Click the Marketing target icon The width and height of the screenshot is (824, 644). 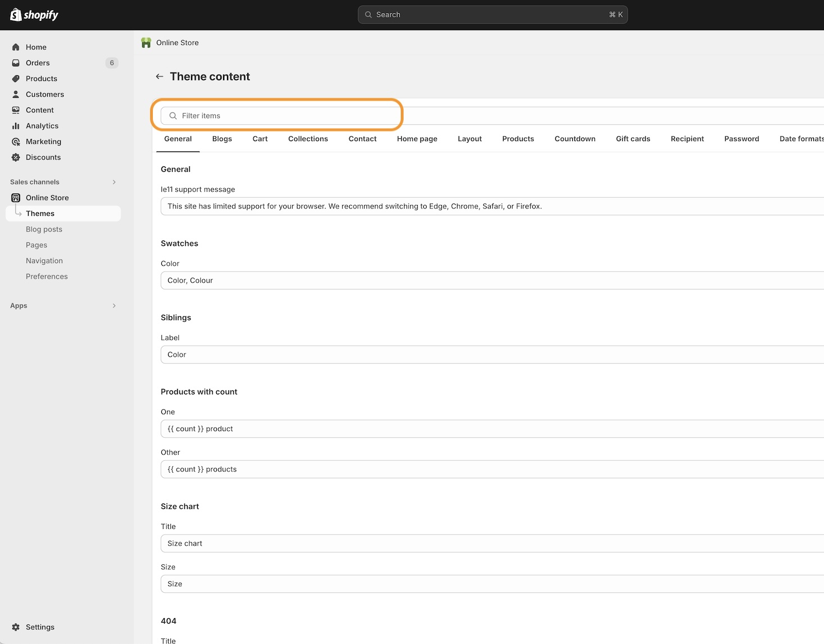(x=16, y=142)
